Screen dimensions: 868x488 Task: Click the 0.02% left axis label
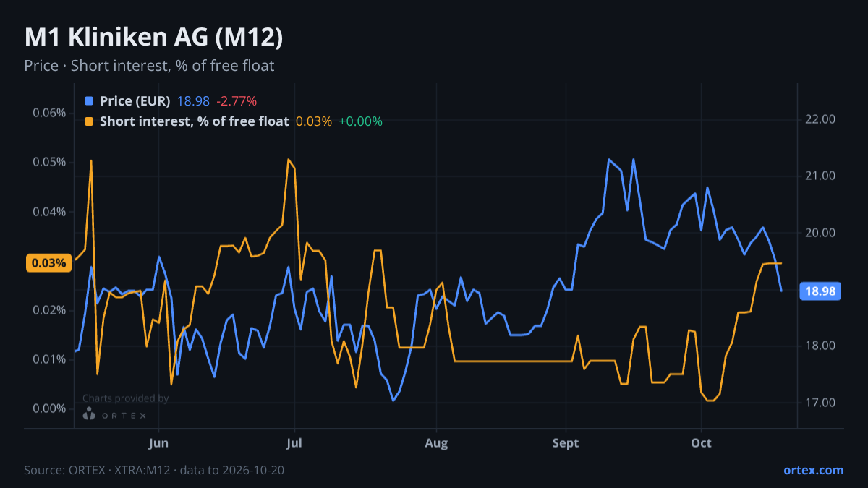pyautogui.click(x=49, y=310)
